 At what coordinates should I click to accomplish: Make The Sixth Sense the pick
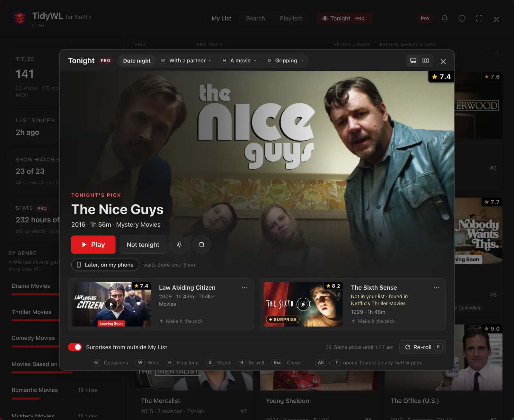click(373, 321)
